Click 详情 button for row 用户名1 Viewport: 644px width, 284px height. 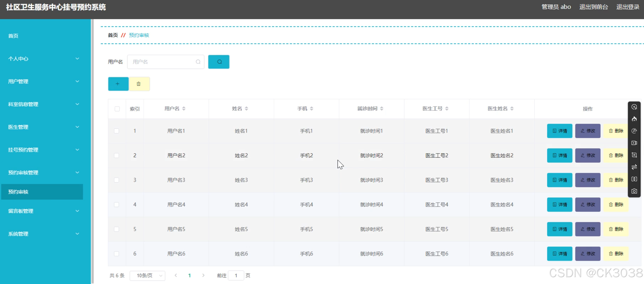pyautogui.click(x=559, y=131)
